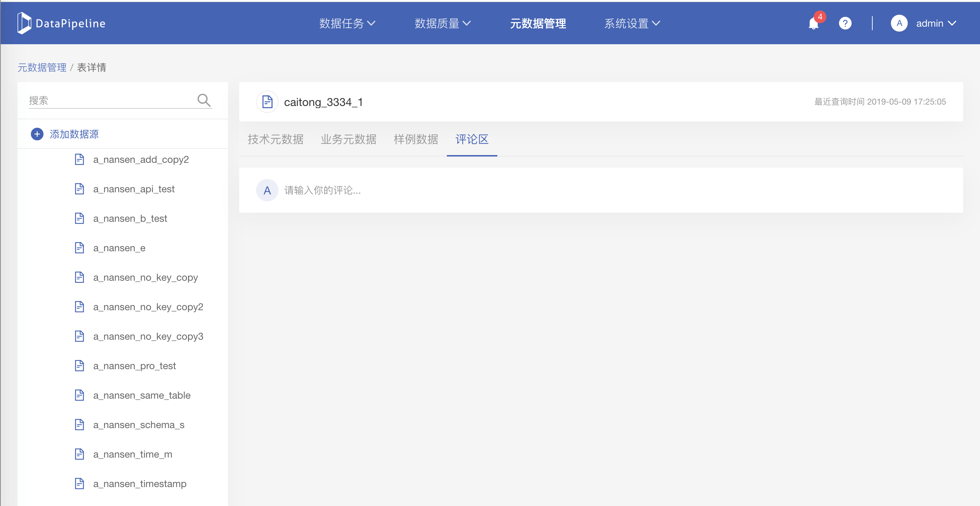
Task: Click the admin avatar circle in header
Action: click(x=899, y=24)
